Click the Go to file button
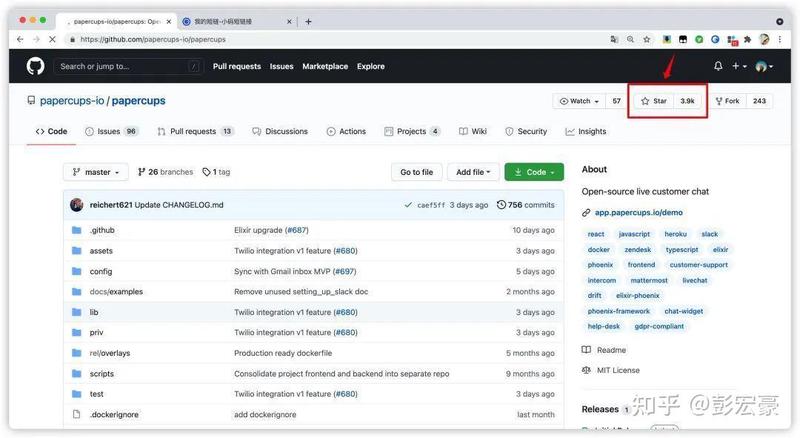The width and height of the screenshot is (800, 438). (x=416, y=172)
